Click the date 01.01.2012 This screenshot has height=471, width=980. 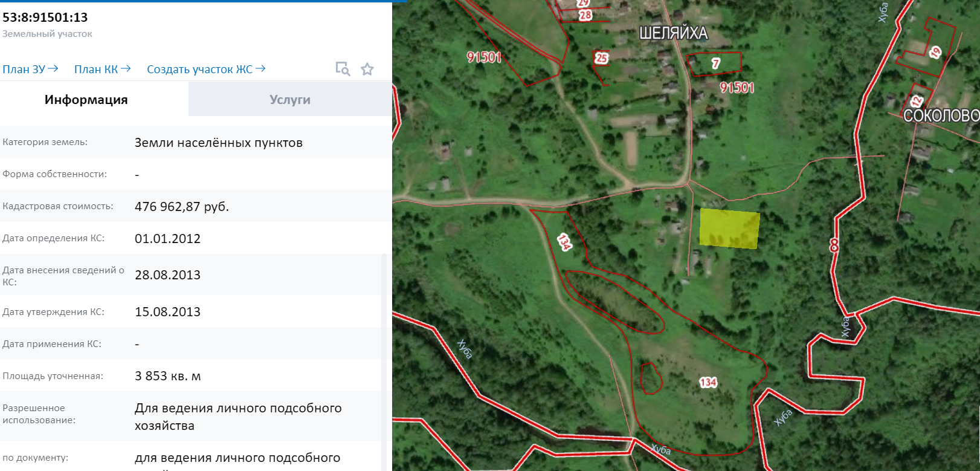click(x=167, y=239)
